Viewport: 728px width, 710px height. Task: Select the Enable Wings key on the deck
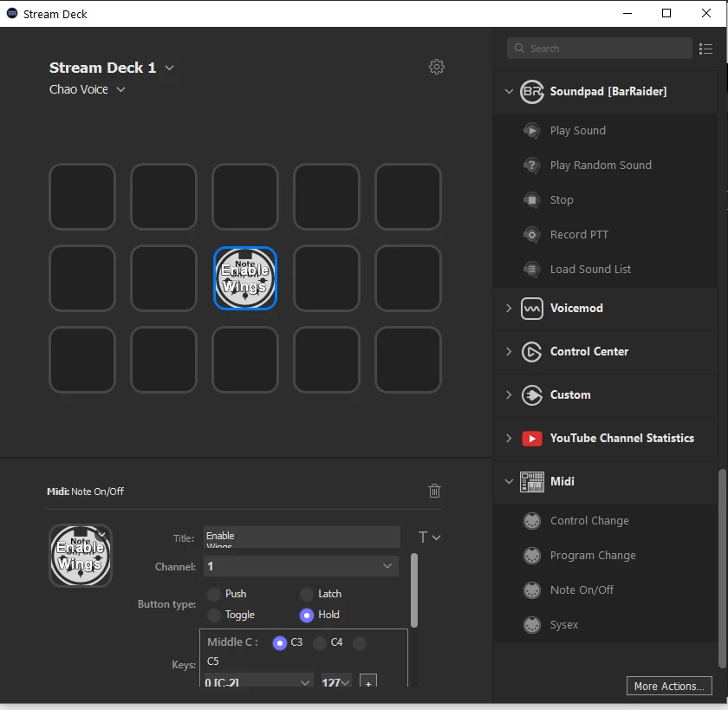245,278
